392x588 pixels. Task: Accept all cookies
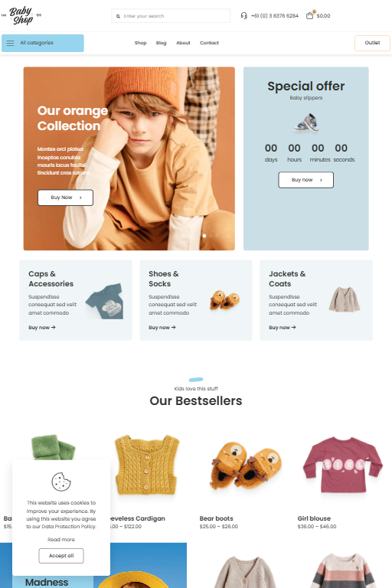point(61,556)
